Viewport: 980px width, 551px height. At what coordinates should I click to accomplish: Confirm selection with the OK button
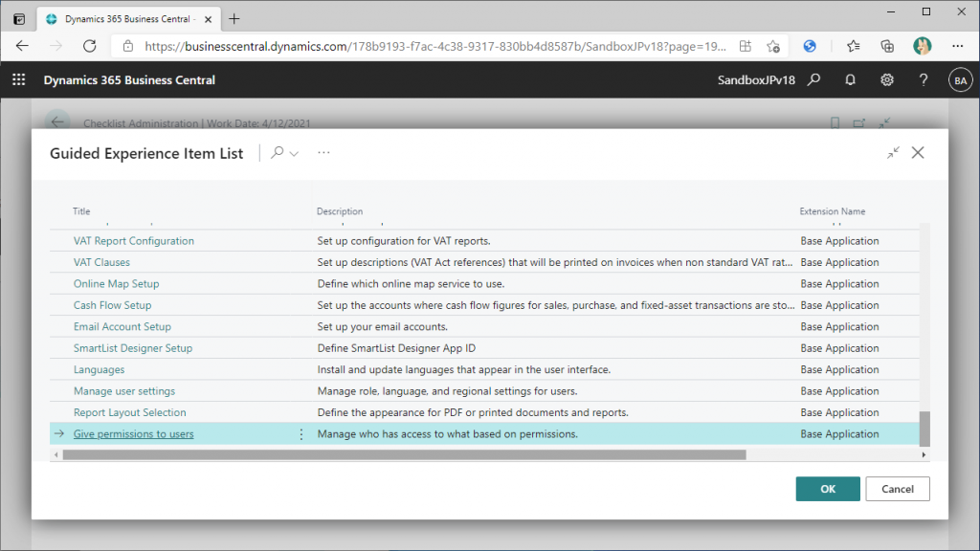(x=828, y=489)
